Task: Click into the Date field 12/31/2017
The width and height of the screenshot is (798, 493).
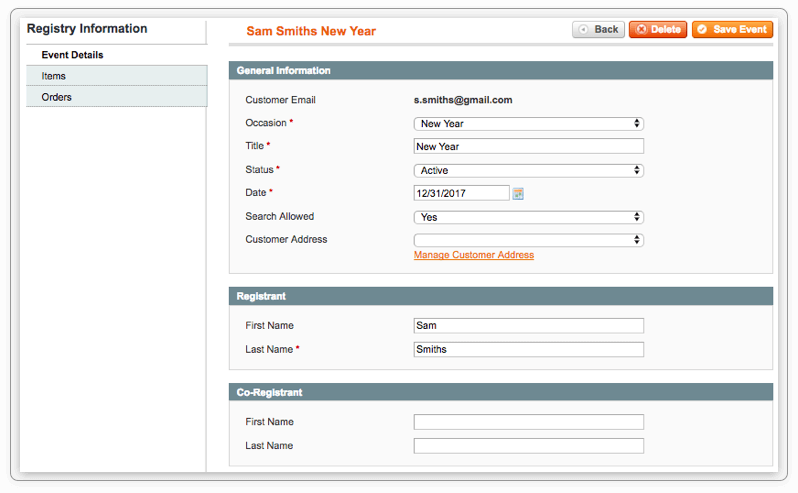Action: (462, 193)
